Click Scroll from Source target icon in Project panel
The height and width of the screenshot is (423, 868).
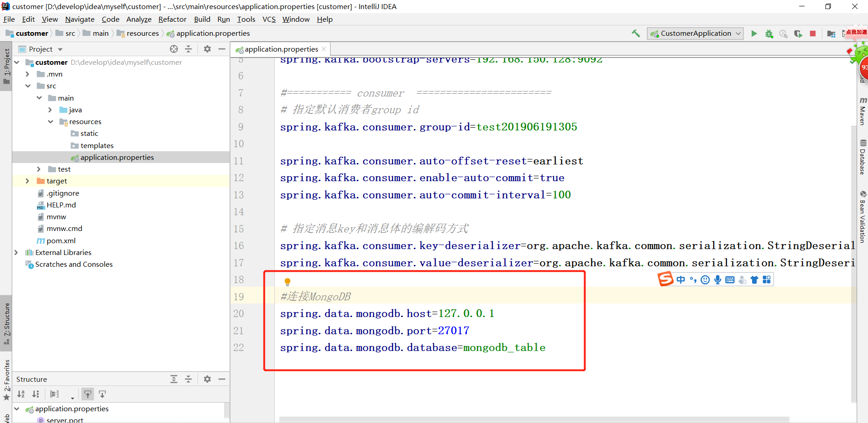[x=174, y=49]
